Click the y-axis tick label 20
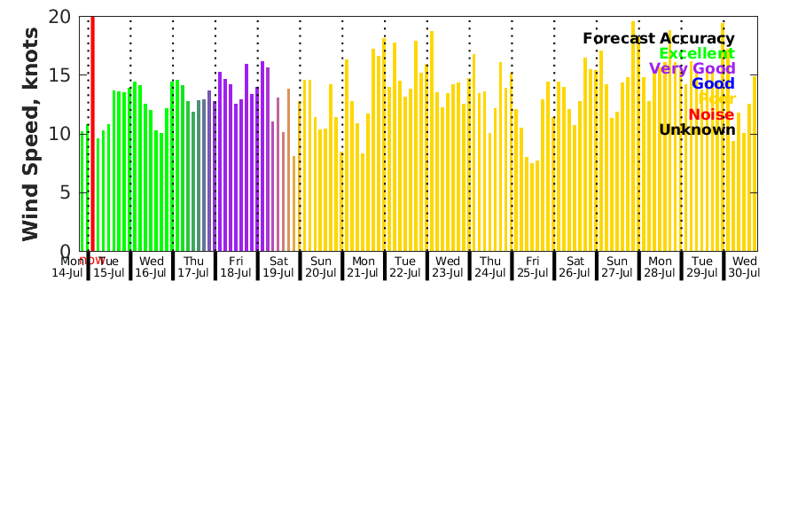 click(x=59, y=17)
